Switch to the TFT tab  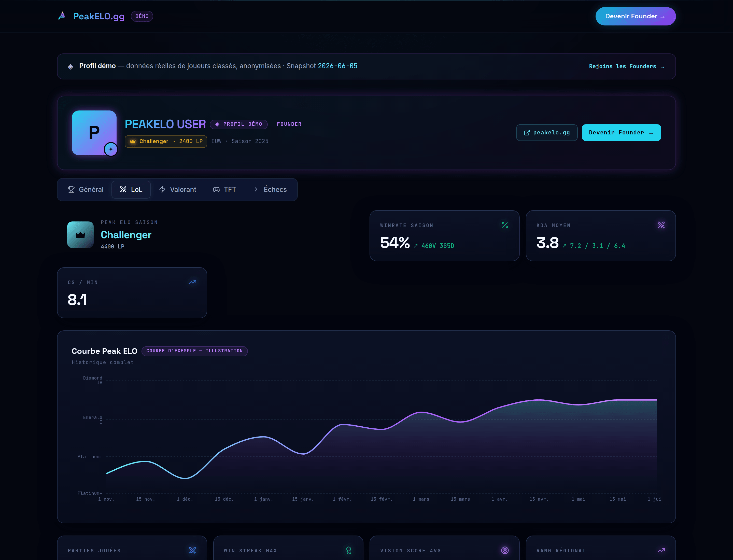[225, 190]
